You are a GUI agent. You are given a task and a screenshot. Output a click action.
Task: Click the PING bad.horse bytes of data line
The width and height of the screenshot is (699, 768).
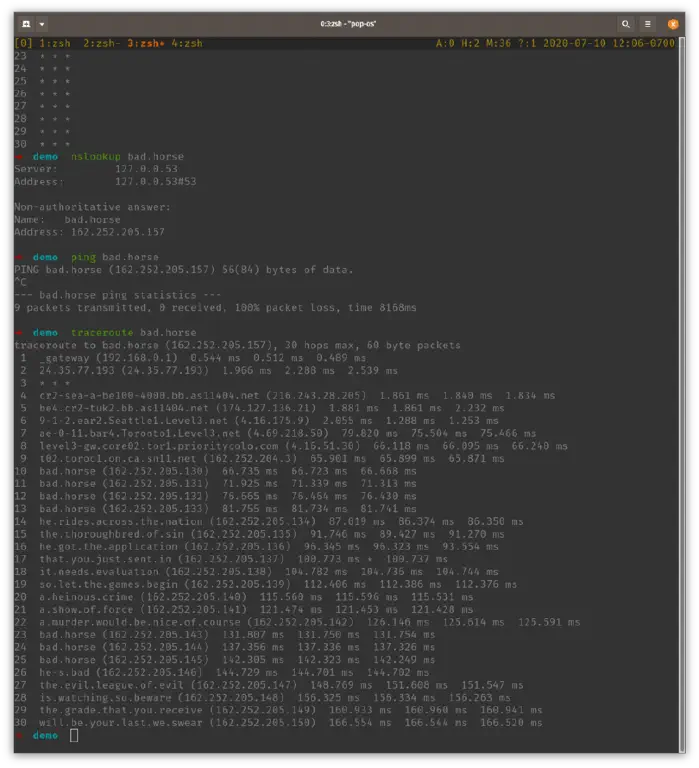tap(184, 269)
